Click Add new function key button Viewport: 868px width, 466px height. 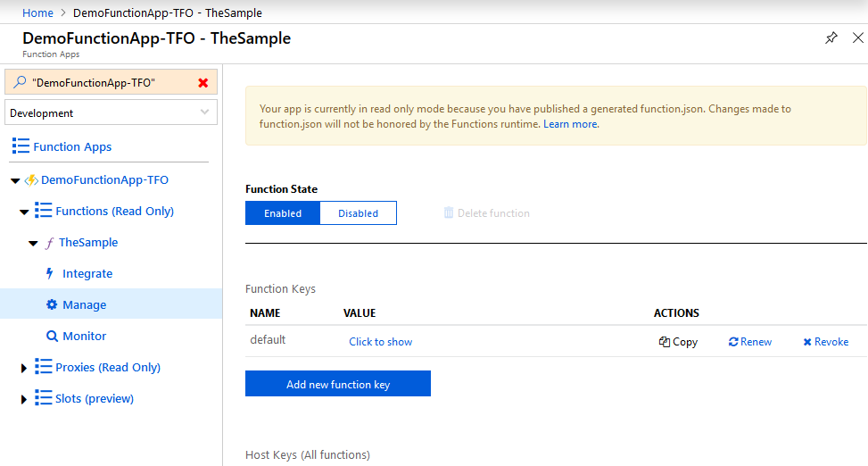[338, 384]
